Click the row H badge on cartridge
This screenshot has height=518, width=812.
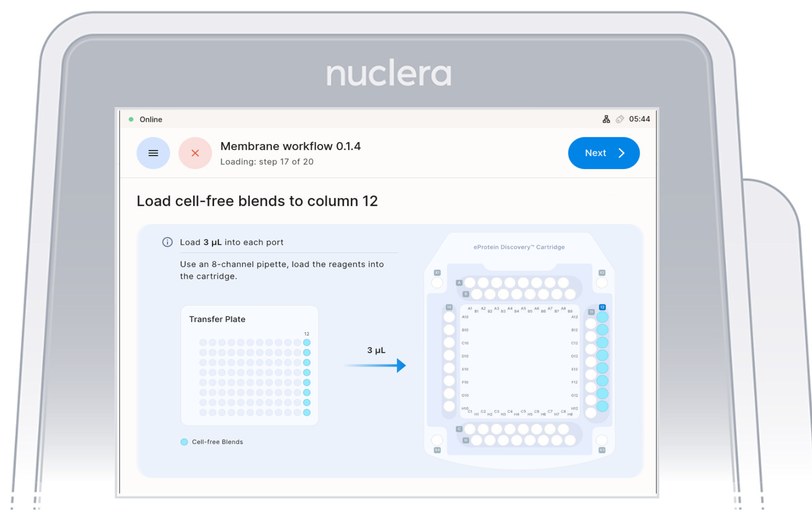[466, 440]
